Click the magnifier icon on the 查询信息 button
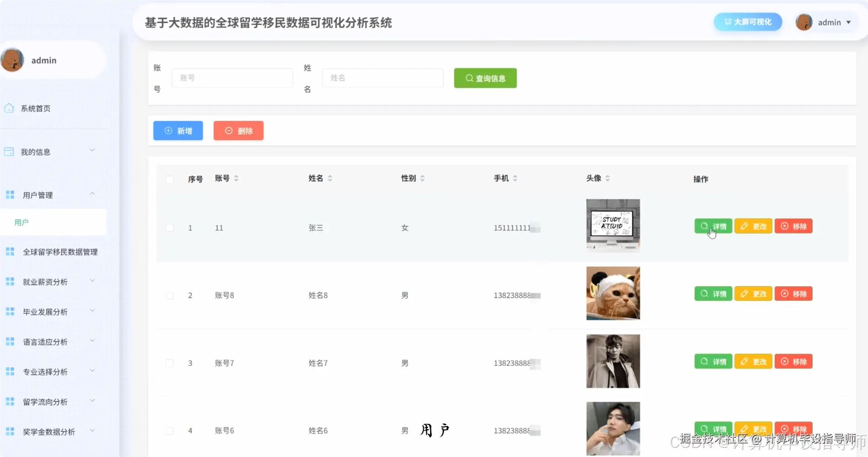Screen dimensions: 868x457 pos(469,78)
